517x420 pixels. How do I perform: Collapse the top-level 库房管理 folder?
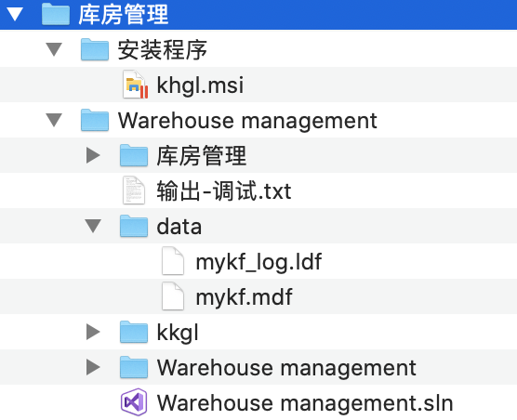click(15, 15)
